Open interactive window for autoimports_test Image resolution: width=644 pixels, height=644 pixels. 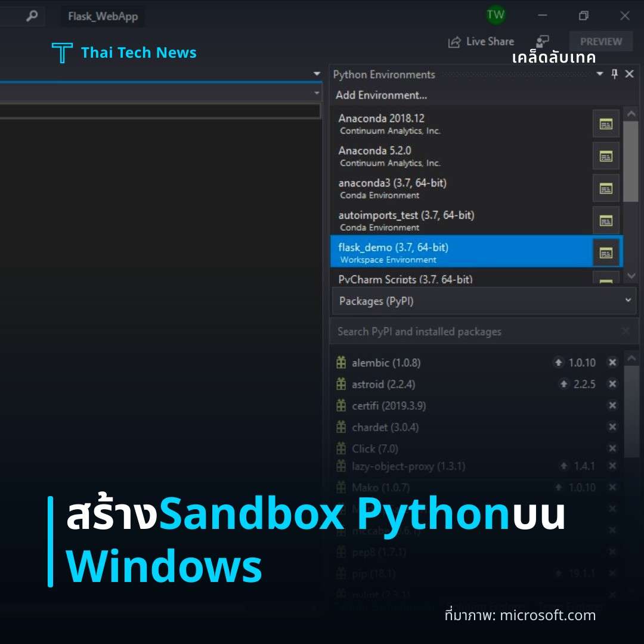tap(606, 221)
